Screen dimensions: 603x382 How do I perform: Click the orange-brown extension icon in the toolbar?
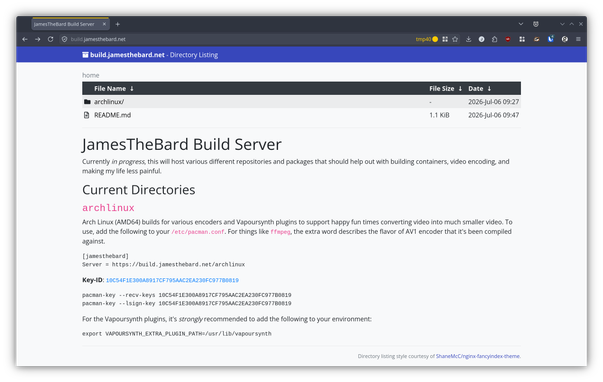click(536, 39)
